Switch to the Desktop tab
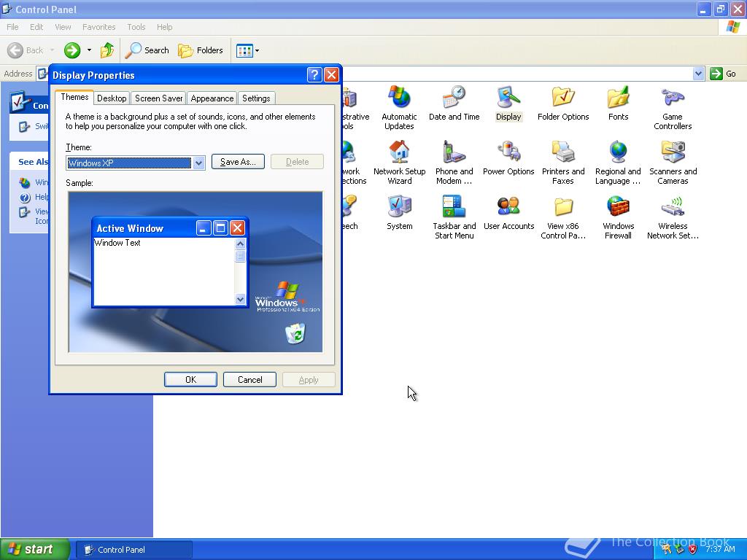This screenshot has height=560, width=747. tap(112, 98)
